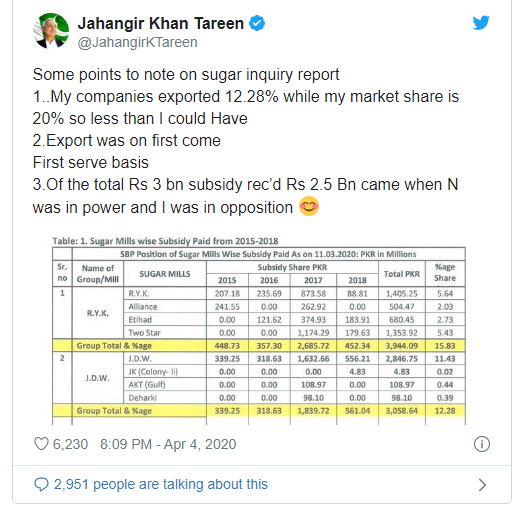Open tweet timestamp 8:09 PM - Apr 4, 2020
This screenshot has width=523, height=516.
tap(168, 444)
